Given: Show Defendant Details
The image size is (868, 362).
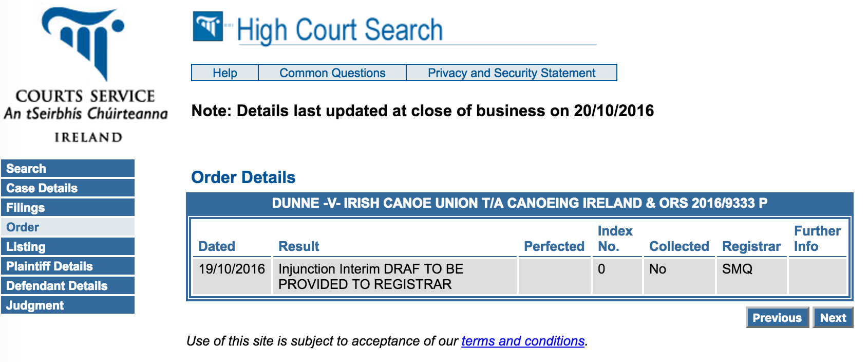Looking at the screenshot, I should (68, 286).
